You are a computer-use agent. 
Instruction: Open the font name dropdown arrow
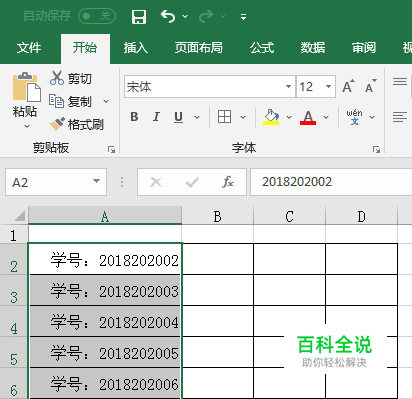(289, 87)
